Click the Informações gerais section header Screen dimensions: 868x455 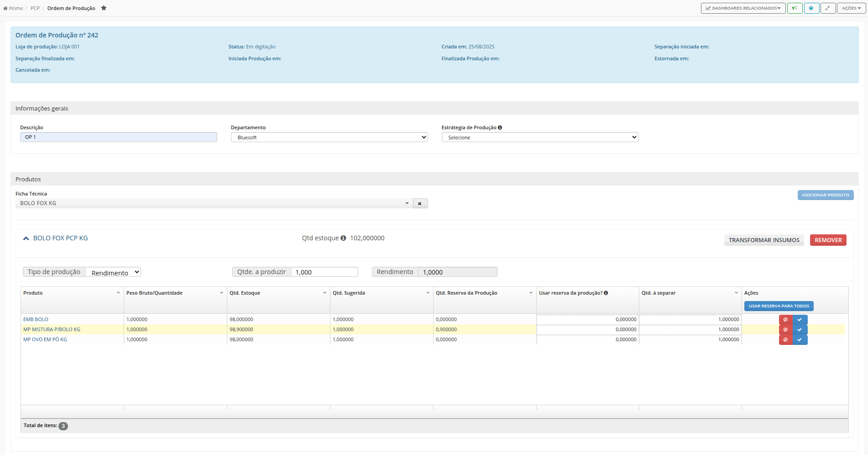[434, 108]
